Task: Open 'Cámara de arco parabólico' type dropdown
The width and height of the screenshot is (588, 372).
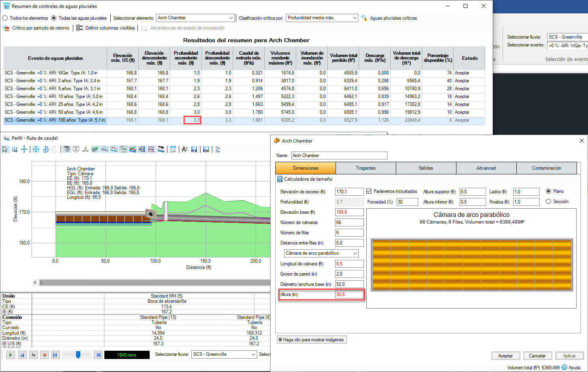Action: pos(355,253)
